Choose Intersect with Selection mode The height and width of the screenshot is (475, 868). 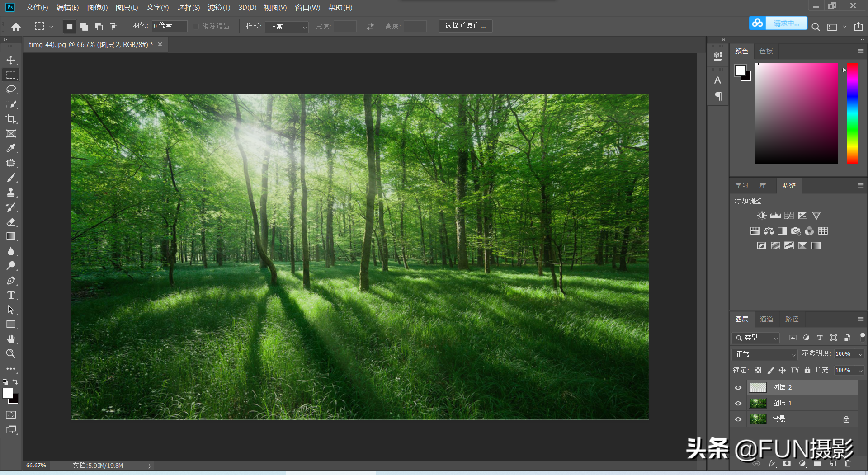tap(113, 27)
